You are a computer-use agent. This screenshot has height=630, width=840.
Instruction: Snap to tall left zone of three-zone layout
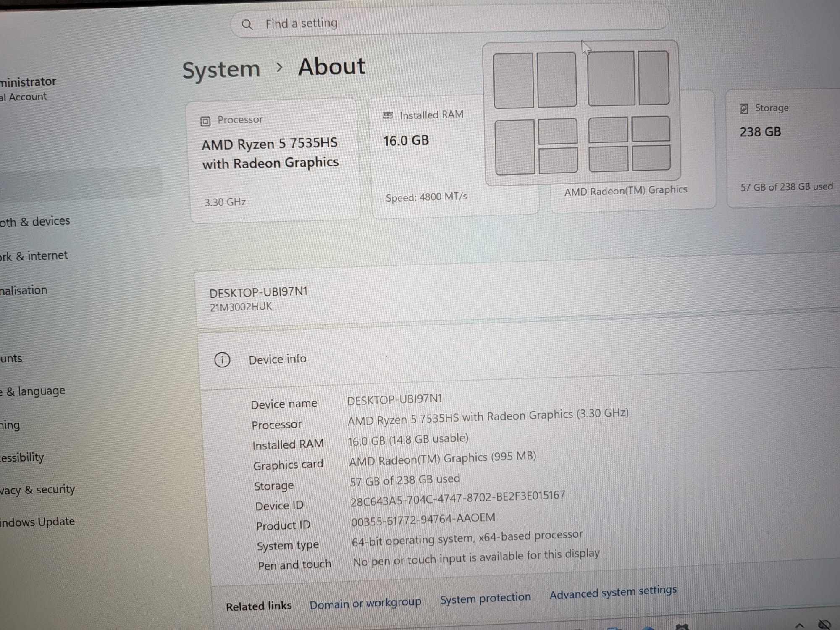515,147
